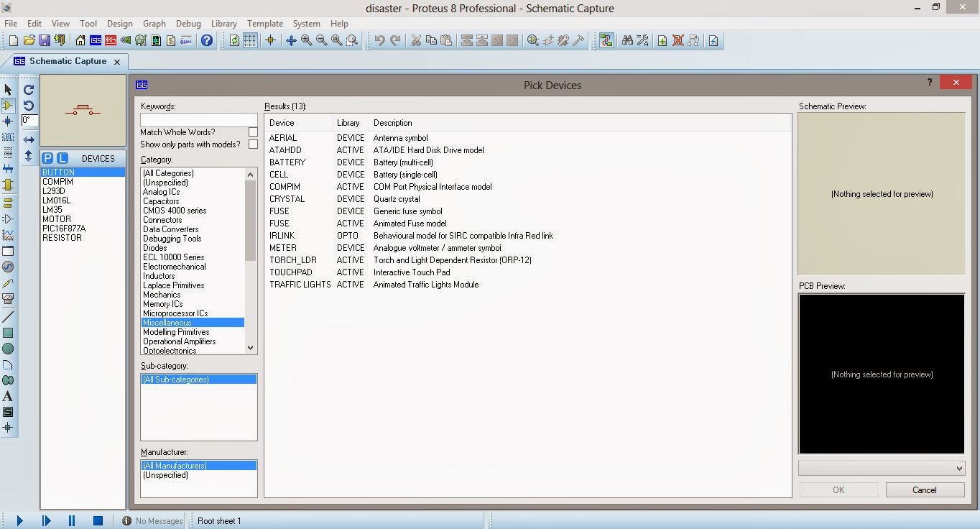The height and width of the screenshot is (529, 980).
Task: Click the rotation angle field
Action: coord(29,120)
